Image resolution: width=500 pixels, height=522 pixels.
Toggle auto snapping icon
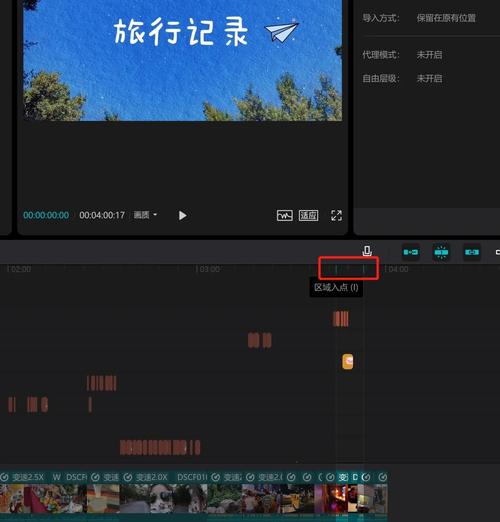pyautogui.click(x=441, y=252)
